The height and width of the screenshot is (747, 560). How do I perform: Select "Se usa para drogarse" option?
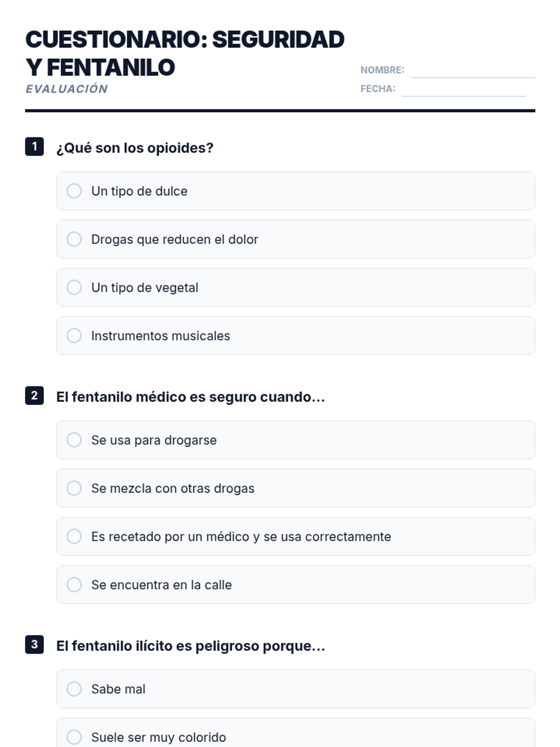[74, 440]
